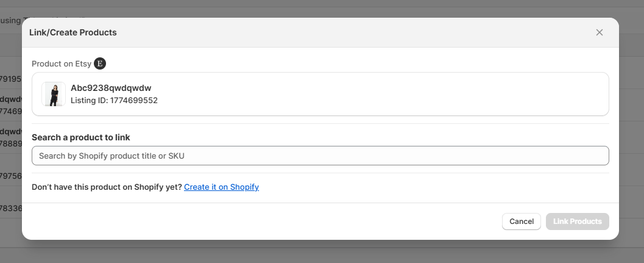Viewport: 644px width, 263px height.
Task: Click the background text starting with using
Action: tap(10, 20)
